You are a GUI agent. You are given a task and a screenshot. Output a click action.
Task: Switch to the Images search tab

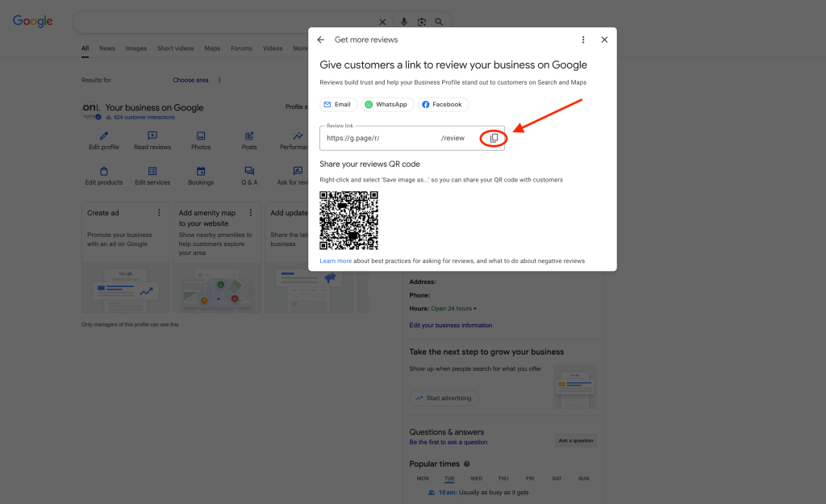pos(136,48)
